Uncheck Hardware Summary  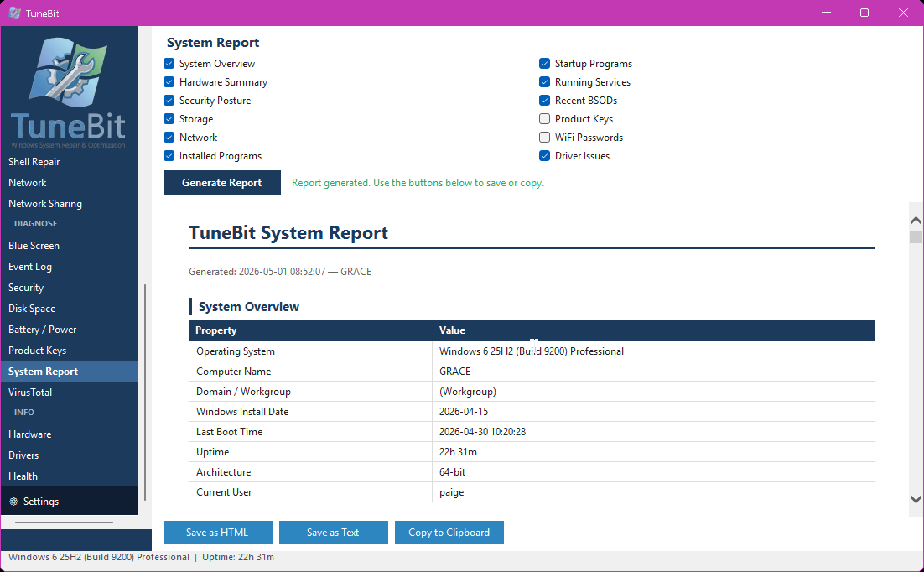point(169,82)
